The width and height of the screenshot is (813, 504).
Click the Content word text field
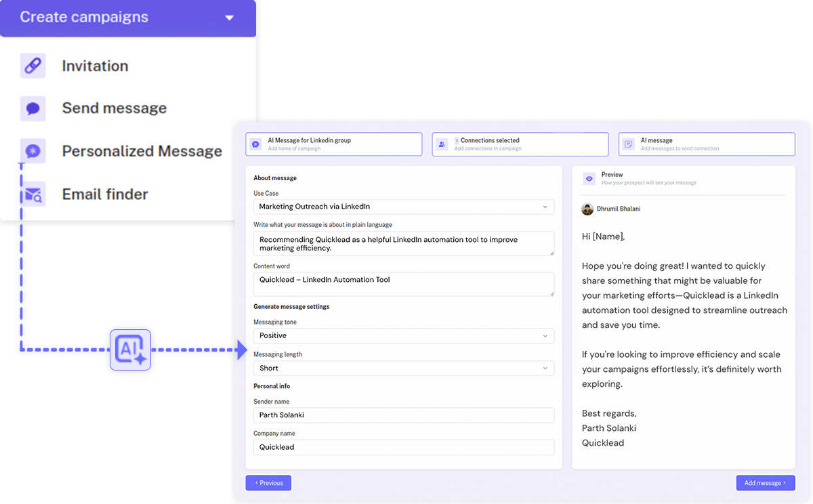coord(404,285)
